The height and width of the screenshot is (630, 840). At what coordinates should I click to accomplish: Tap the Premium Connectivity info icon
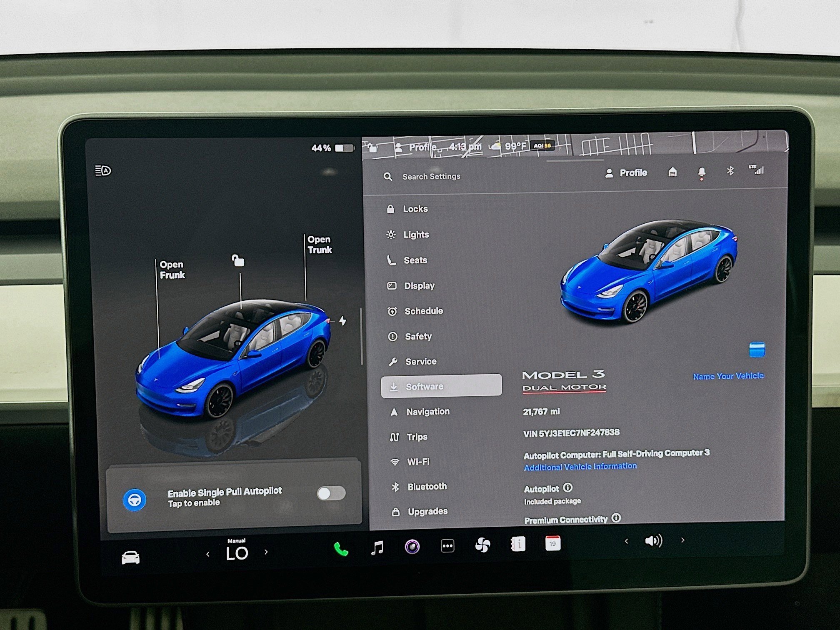[x=616, y=518]
